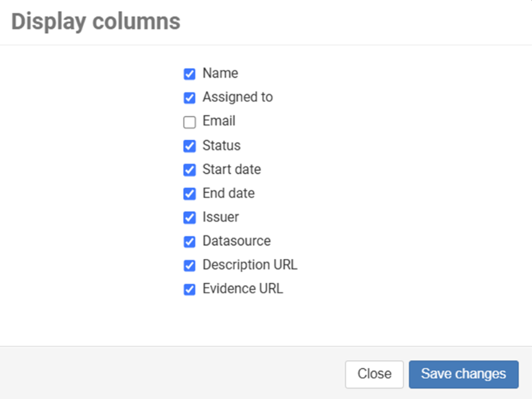Disable the Evidence URL checkbox
Screen dimensions: 532x399
pyautogui.click(x=189, y=289)
